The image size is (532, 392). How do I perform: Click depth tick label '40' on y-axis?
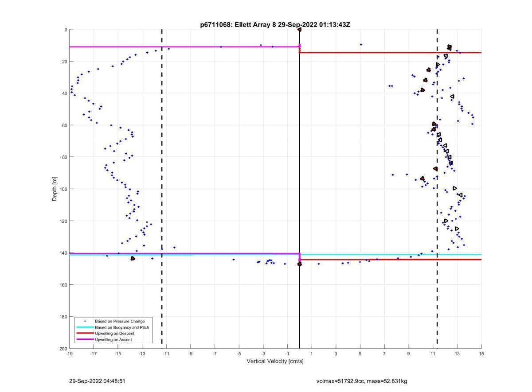click(x=64, y=93)
